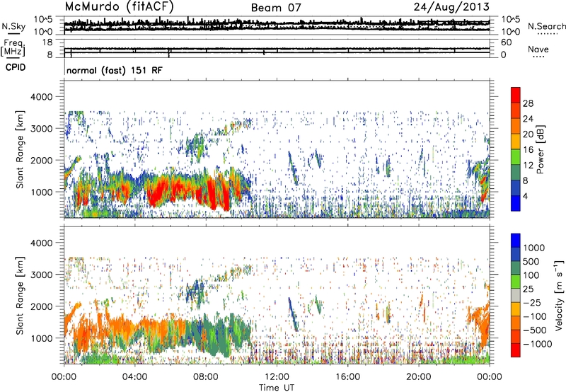Click the 00:00 label at time axis start
Viewport: 566px width, 392px height.
pos(64,377)
